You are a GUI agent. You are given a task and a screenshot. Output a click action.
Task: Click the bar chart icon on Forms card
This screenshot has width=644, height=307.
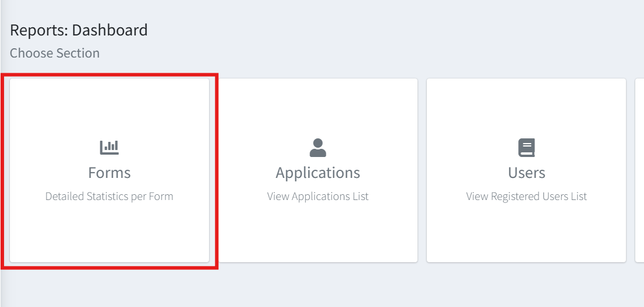[109, 148]
